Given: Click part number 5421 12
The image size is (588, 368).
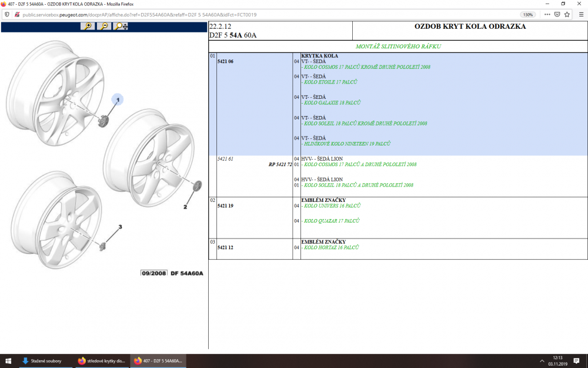Looking at the screenshot, I should (225, 247).
